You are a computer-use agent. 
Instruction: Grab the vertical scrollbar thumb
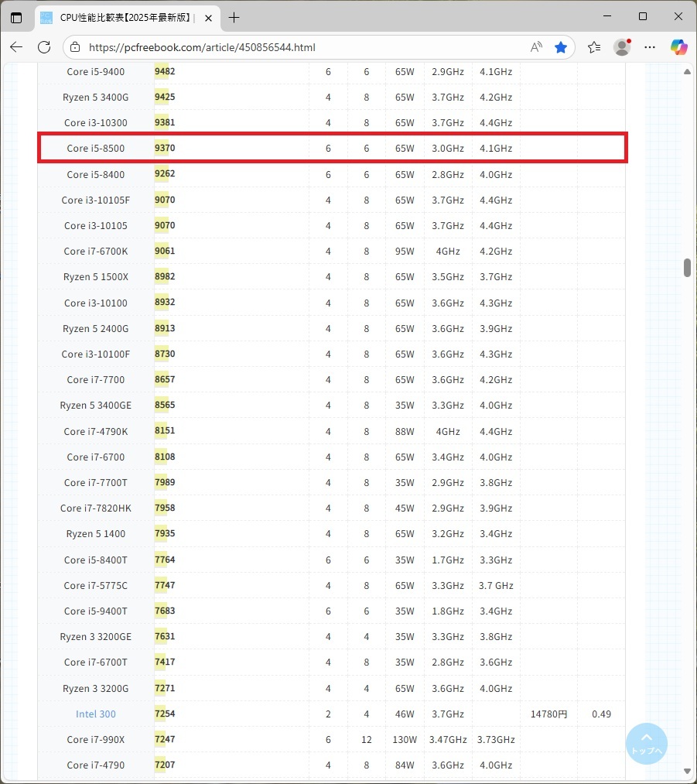coord(687,268)
